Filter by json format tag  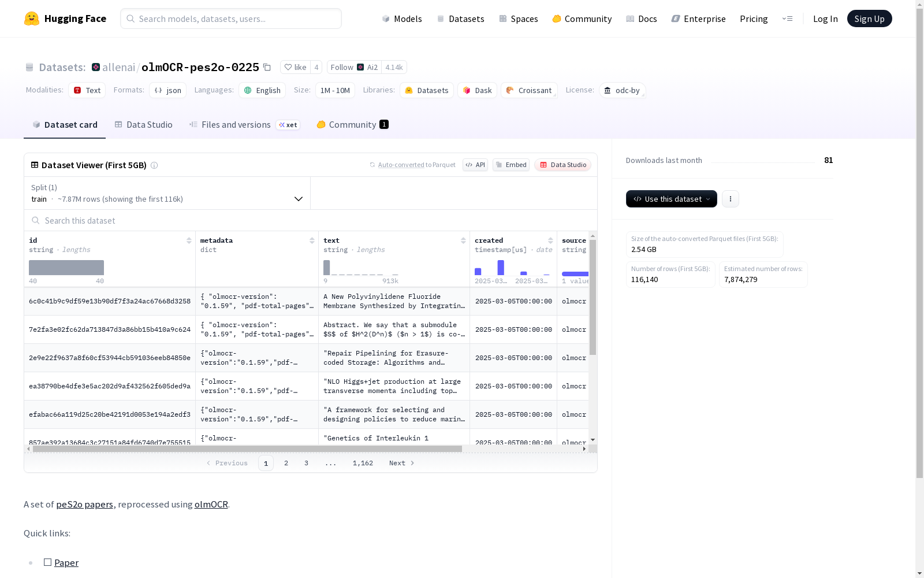[167, 90]
